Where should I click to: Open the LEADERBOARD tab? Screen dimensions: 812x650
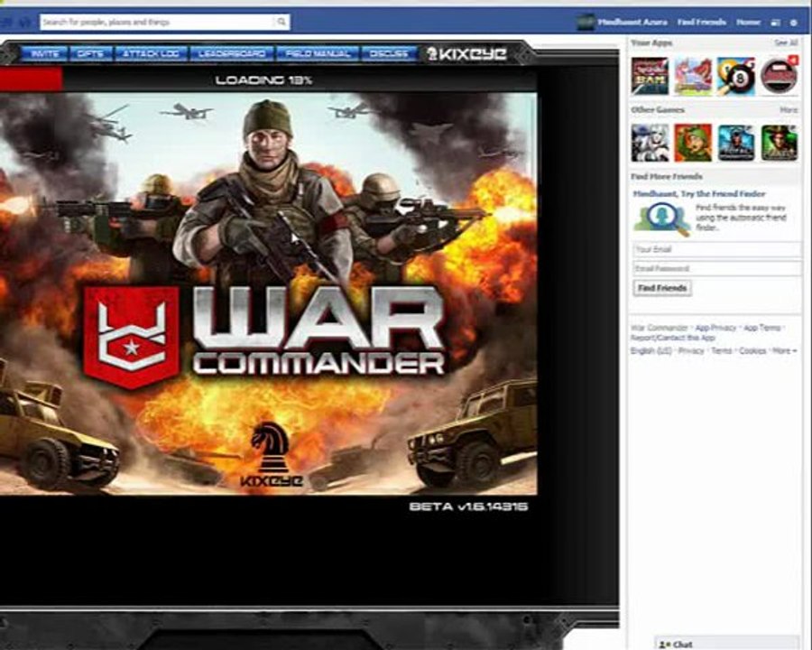232,53
